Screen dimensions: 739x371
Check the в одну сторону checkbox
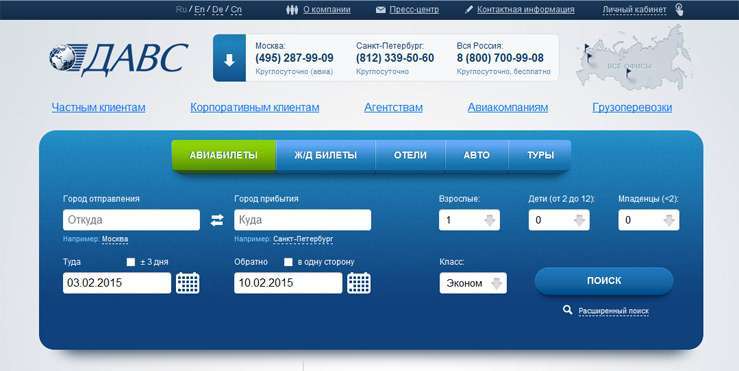[288, 262]
